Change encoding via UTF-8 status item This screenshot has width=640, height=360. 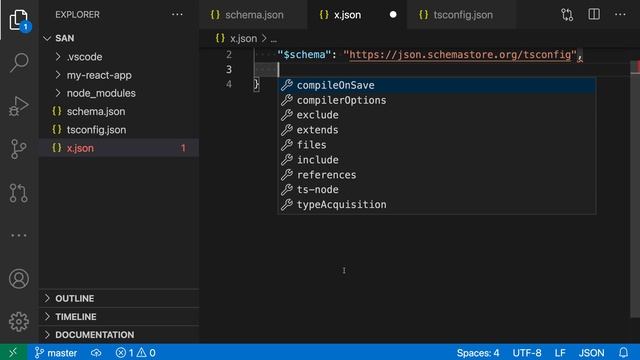tap(527, 353)
